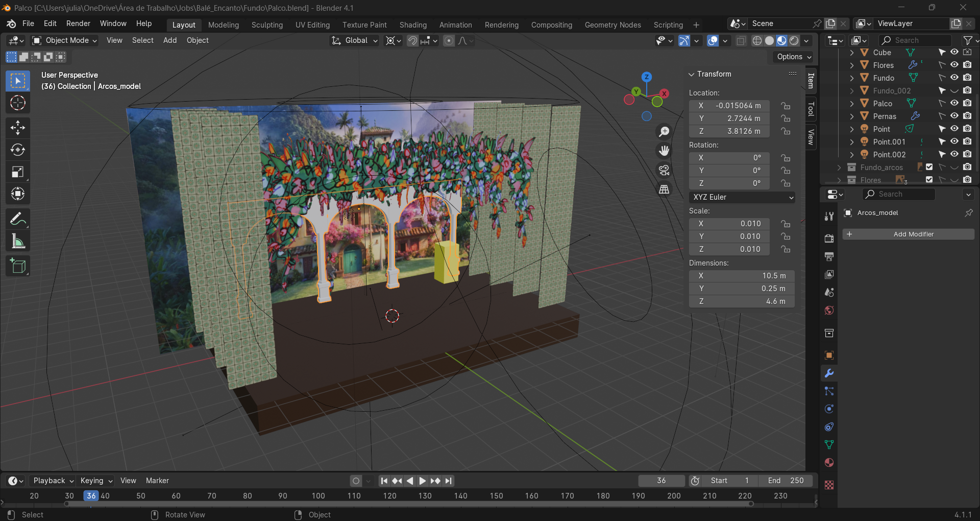The image size is (980, 521).
Task: Hide the Pernas object with eye icon
Action: coord(954,116)
